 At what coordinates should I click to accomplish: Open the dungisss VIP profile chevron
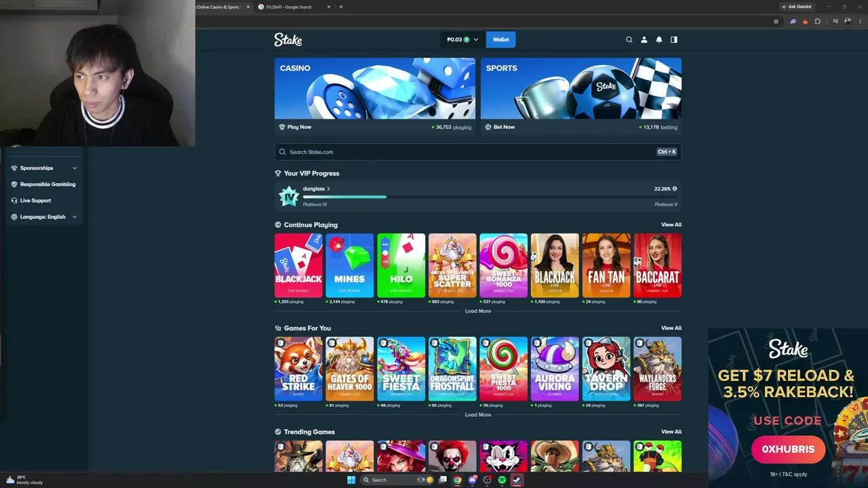point(328,189)
